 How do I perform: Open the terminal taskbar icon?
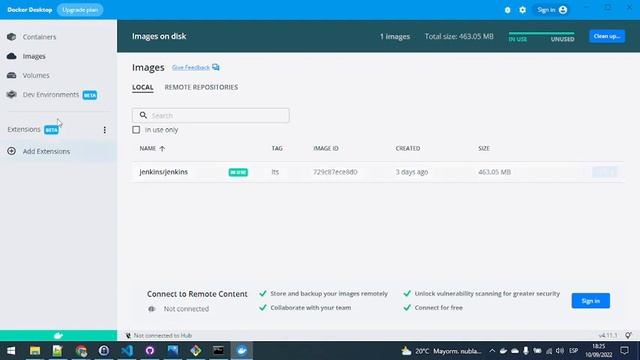(218, 351)
